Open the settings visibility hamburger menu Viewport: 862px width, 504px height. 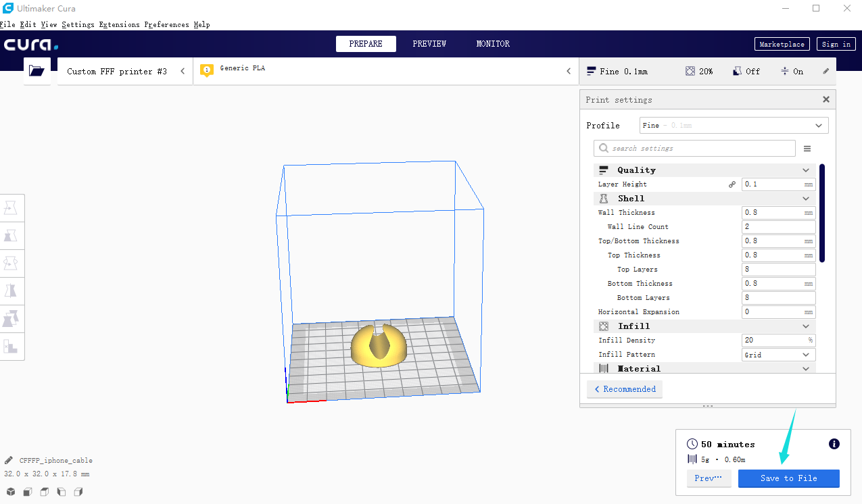point(807,149)
